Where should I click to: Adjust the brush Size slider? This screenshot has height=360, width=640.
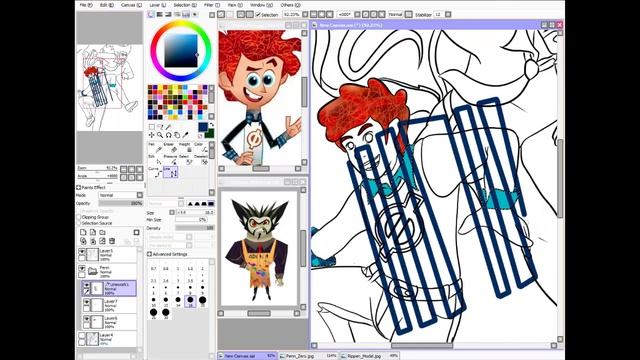point(195,212)
